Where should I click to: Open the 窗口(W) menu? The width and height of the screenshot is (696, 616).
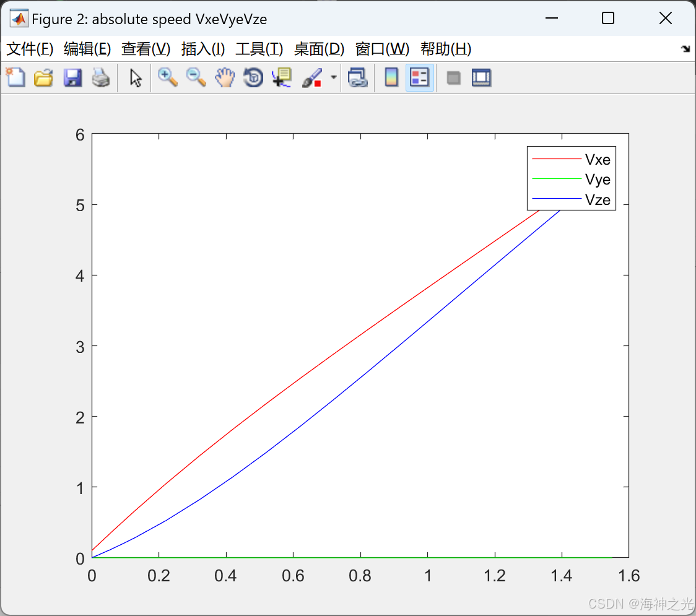[x=382, y=49]
